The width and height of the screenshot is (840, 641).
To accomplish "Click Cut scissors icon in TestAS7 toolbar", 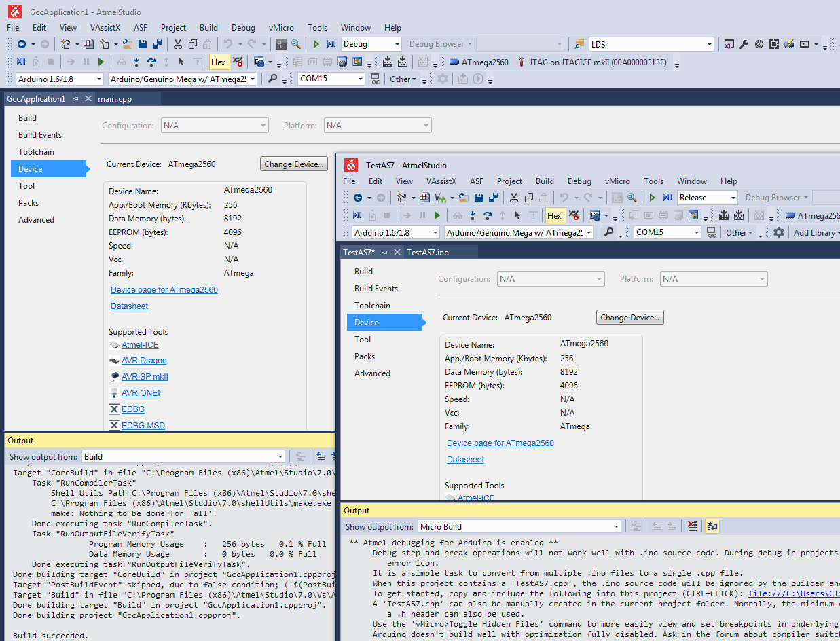I will click(513, 198).
